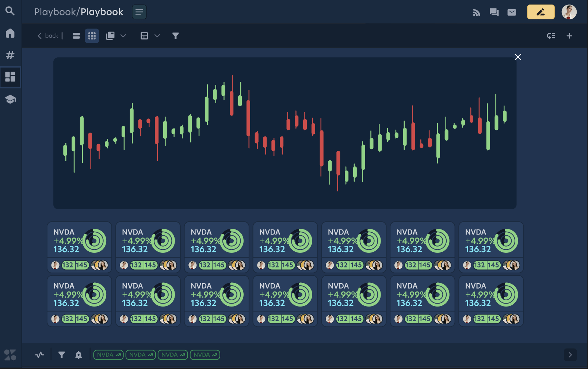Open the activity pulse icon in bottom bar
Viewport: 588px width, 369px height.
coord(39,355)
